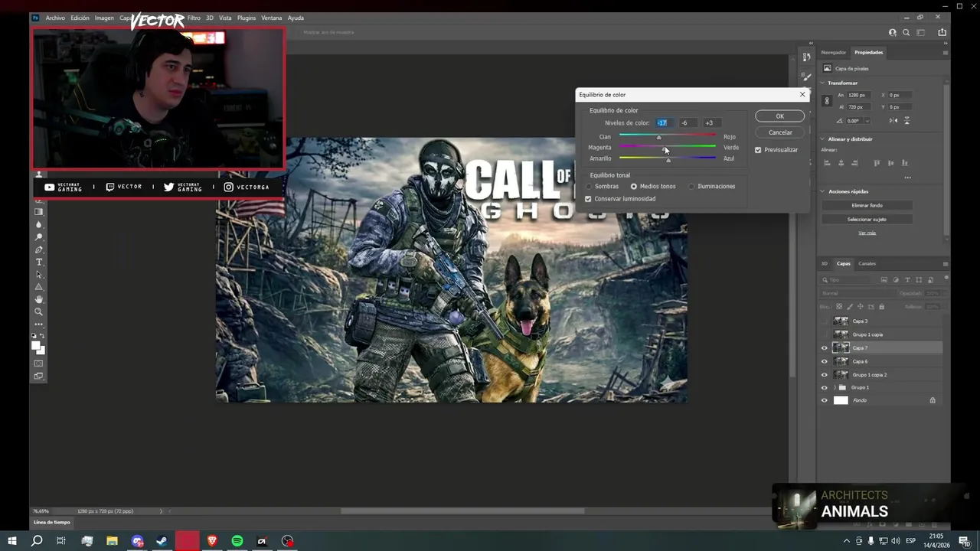
Task: Filter layers by shape layer icon
Action: 919,280
